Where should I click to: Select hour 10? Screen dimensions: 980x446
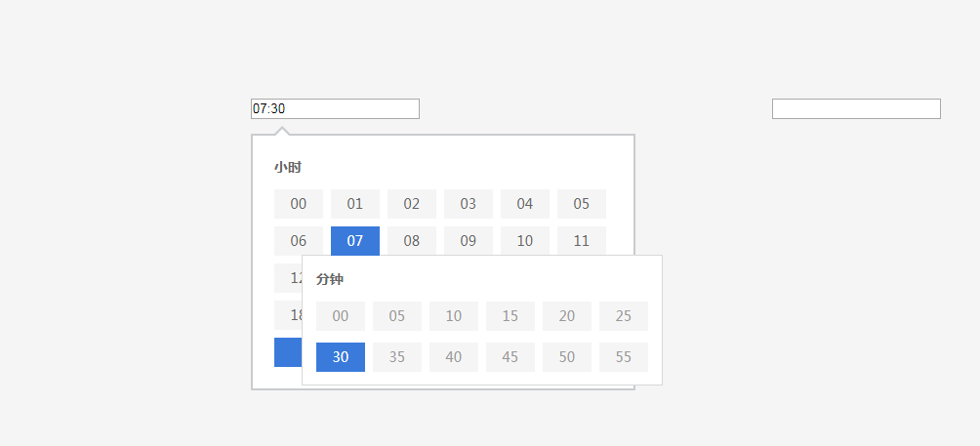point(525,240)
